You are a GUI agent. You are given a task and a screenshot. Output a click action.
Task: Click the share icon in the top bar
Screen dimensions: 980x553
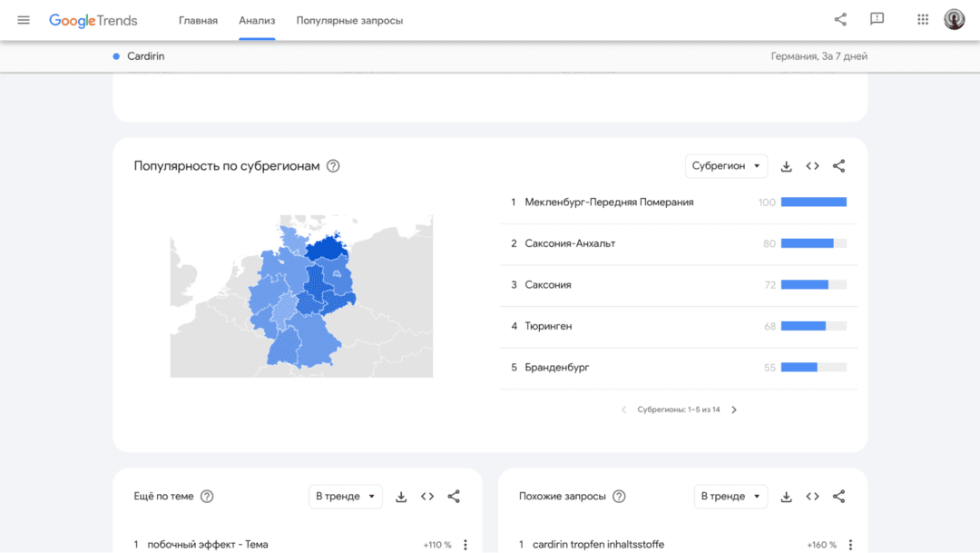839,19
